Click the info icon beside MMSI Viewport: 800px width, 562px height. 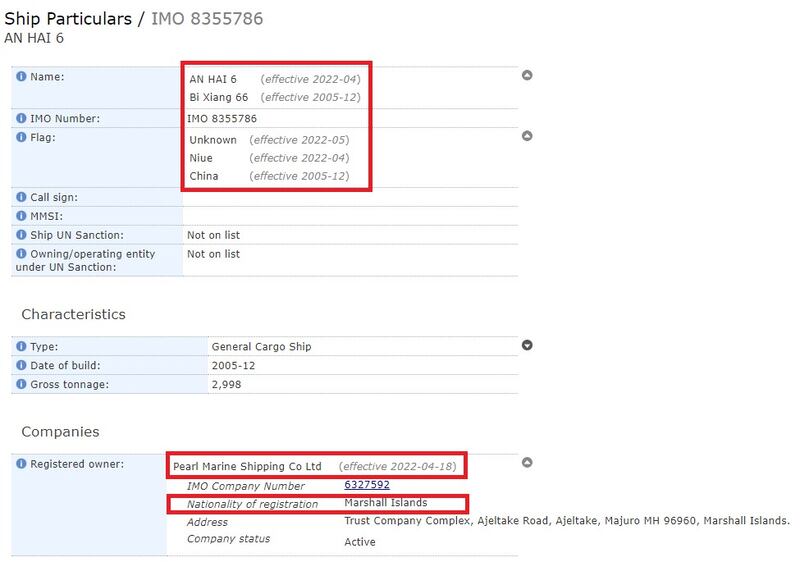click(x=21, y=216)
